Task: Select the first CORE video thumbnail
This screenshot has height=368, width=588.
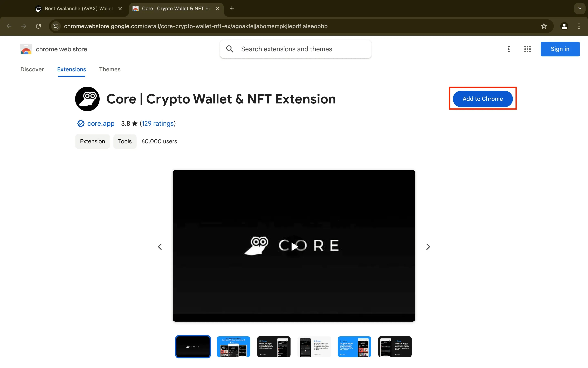Action: pos(193,347)
